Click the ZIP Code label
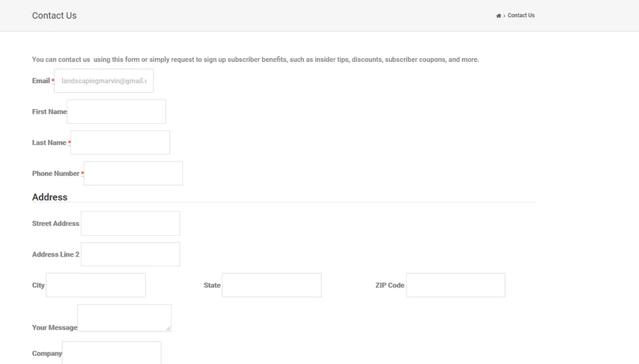639x364 pixels. tap(390, 285)
